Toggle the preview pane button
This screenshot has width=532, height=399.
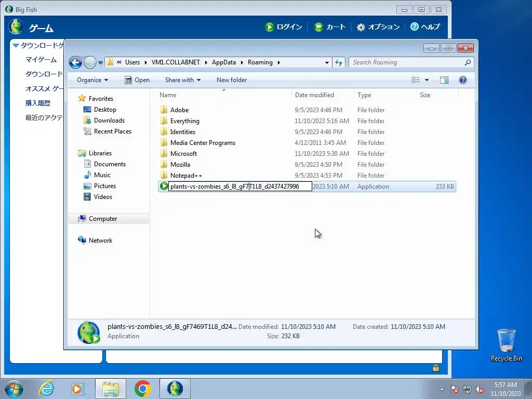[x=444, y=80]
